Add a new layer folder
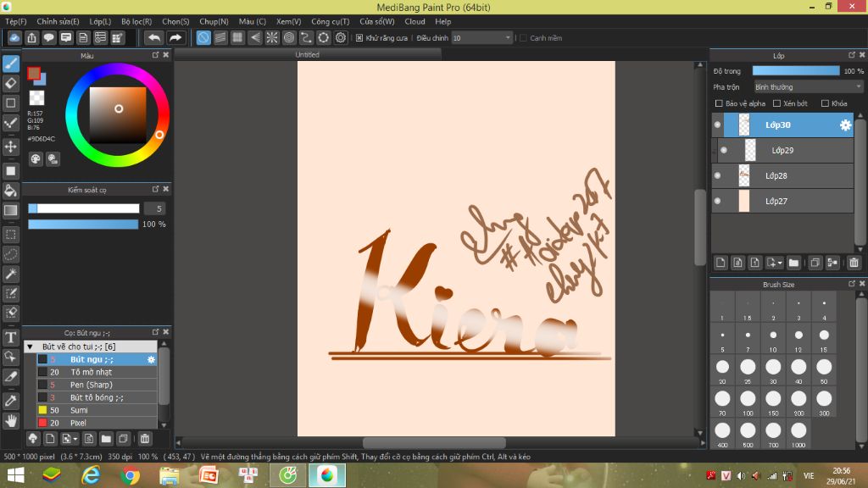This screenshot has width=868, height=488. pyautogui.click(x=793, y=263)
